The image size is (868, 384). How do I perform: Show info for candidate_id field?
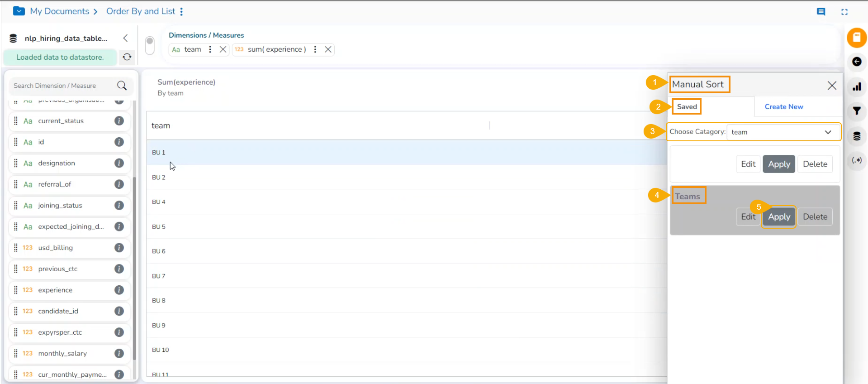pyautogui.click(x=119, y=311)
